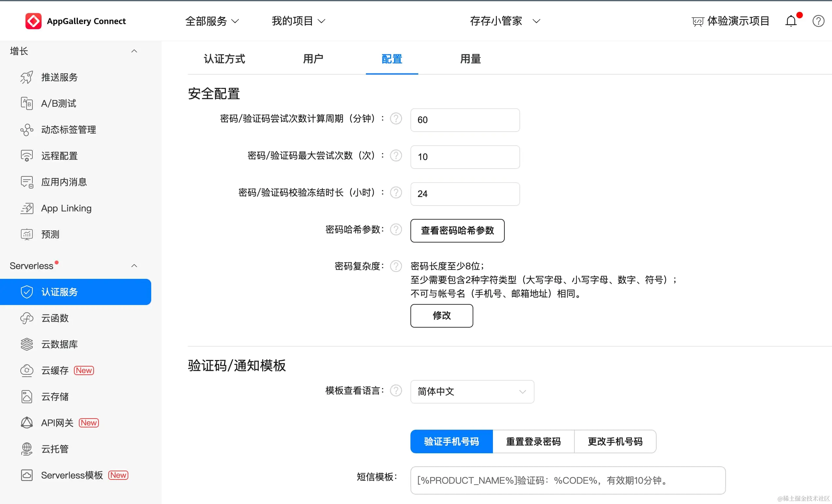Collapse the 增长 sidebar section

tap(134, 51)
